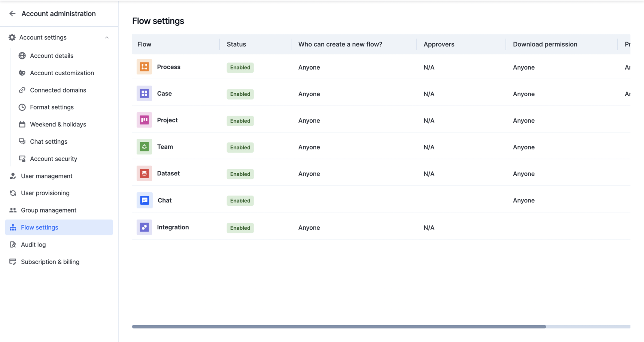Click the Account details globe icon

pos(22,56)
